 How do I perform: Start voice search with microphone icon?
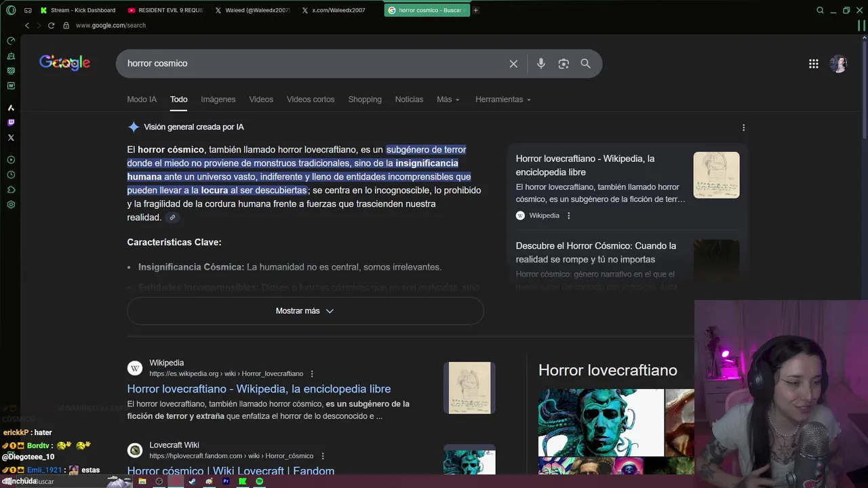(540, 64)
